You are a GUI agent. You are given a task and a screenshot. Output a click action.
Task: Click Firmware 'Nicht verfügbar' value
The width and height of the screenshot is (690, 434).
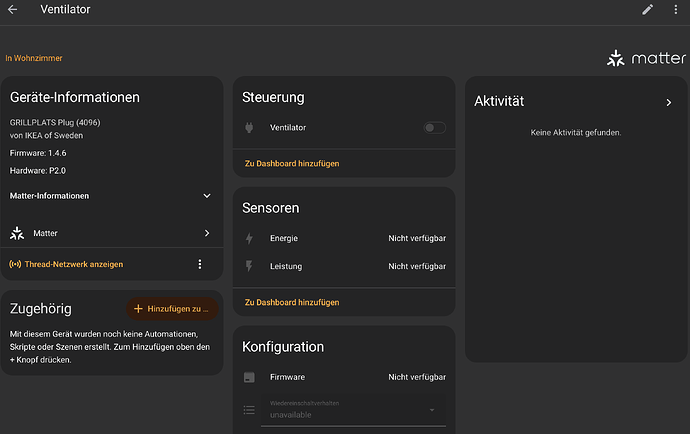(417, 377)
